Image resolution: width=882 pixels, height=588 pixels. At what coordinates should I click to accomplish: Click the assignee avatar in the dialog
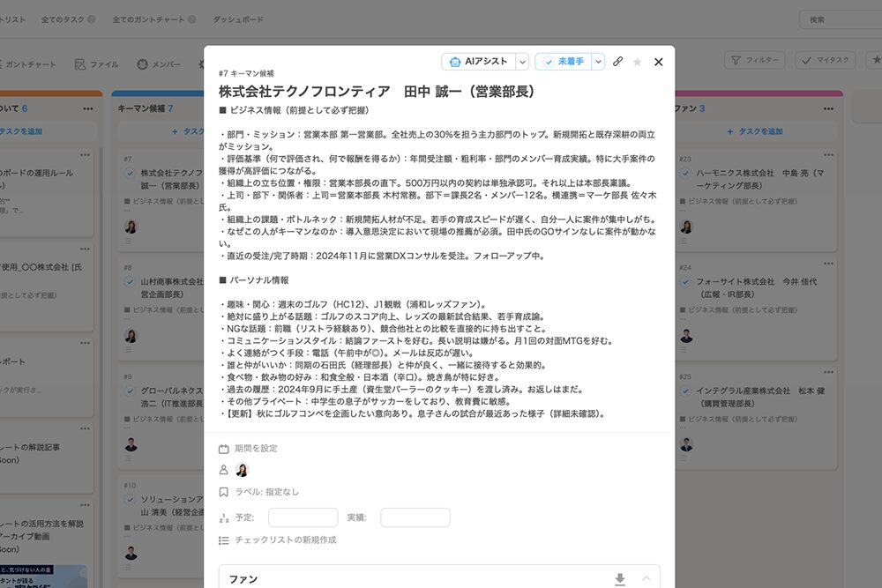pos(242,470)
